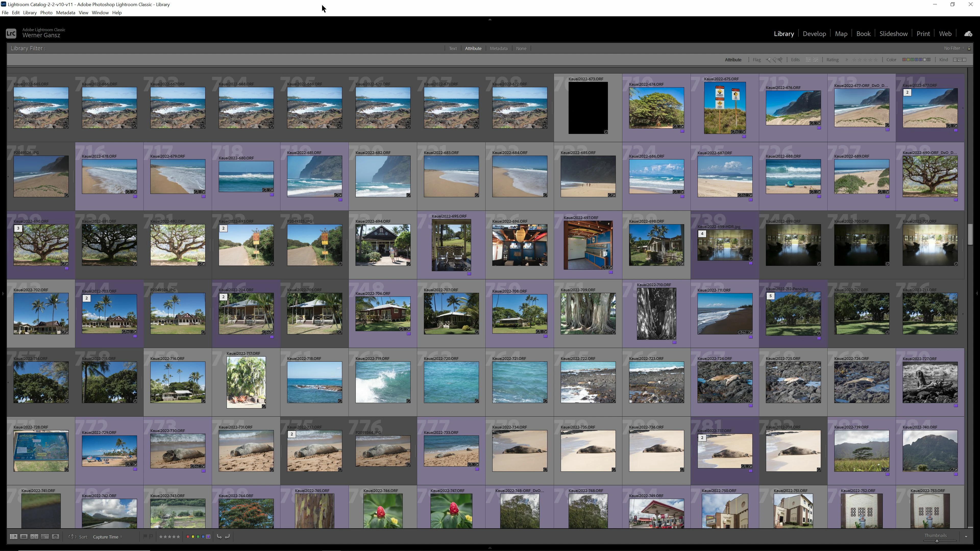Switch to Grid view icon in toolbar
Screen dimensions: 980x551
(x=13, y=536)
